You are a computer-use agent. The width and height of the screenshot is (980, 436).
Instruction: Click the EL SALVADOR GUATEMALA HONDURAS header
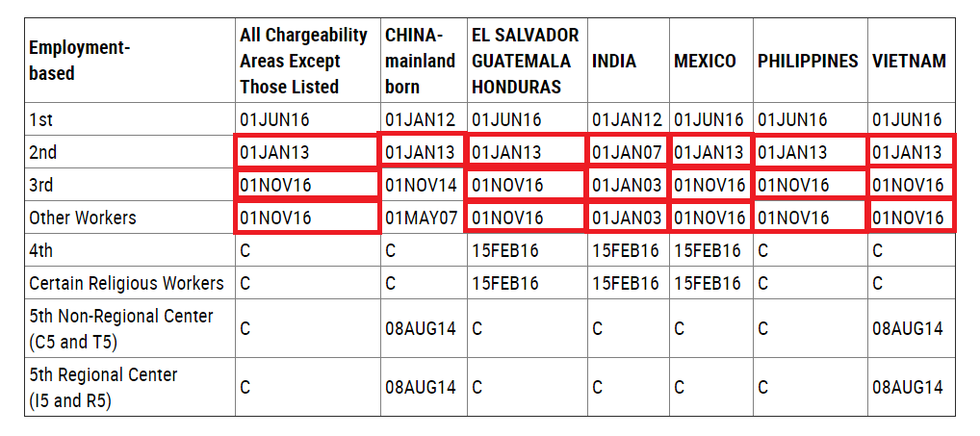tap(526, 61)
